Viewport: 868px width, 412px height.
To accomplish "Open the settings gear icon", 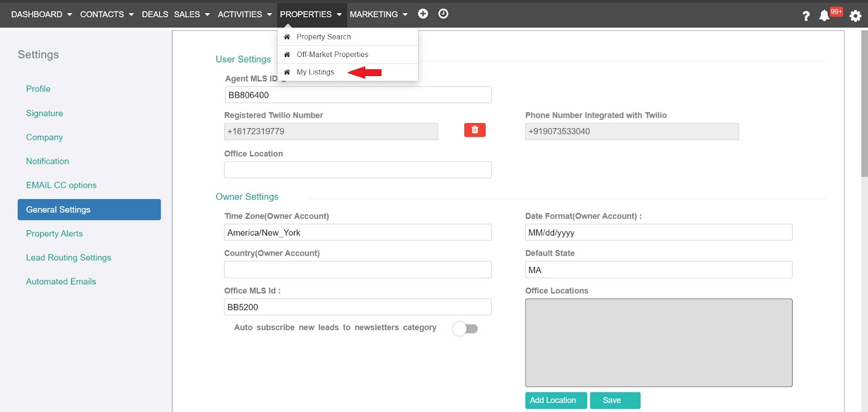I will [x=856, y=16].
